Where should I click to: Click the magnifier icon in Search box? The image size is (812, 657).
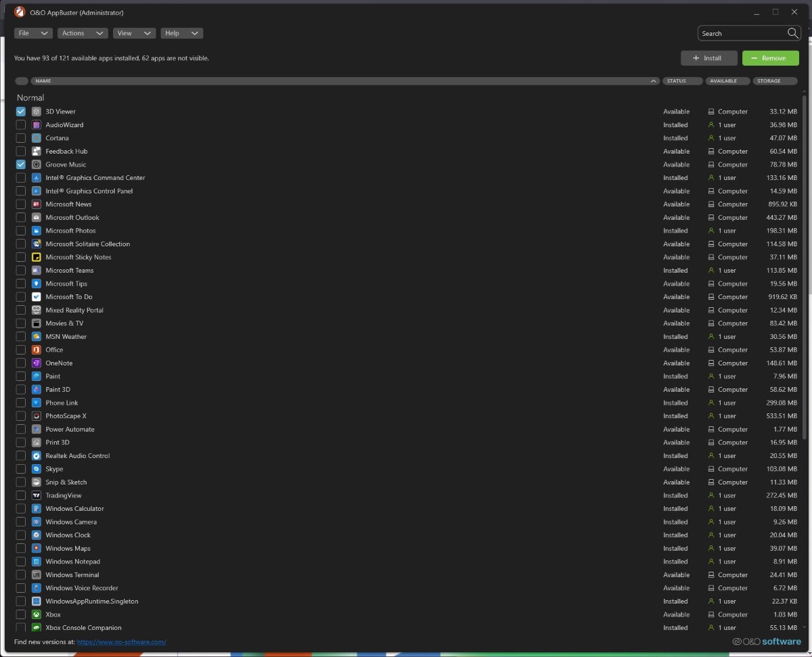[793, 33]
